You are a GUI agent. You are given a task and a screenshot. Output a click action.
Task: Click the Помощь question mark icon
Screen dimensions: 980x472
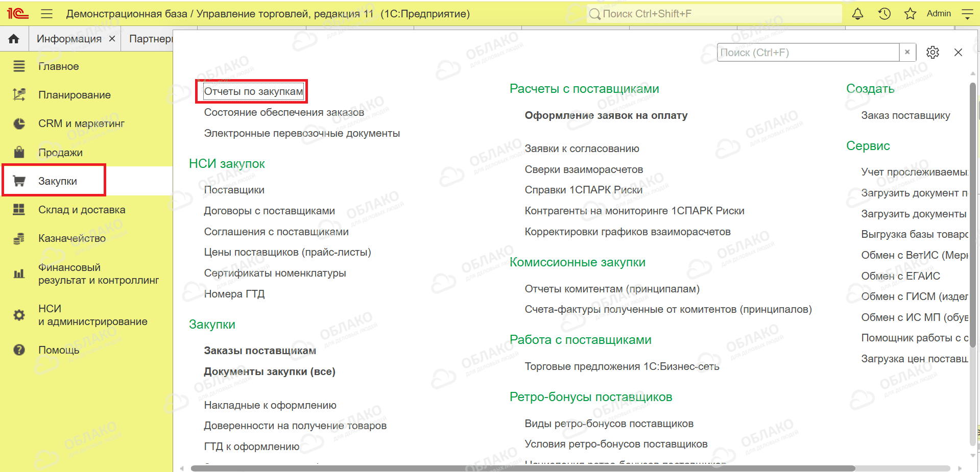pos(19,350)
